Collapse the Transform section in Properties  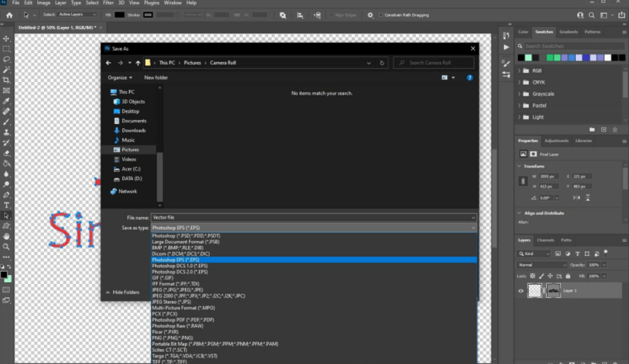pyautogui.click(x=519, y=166)
